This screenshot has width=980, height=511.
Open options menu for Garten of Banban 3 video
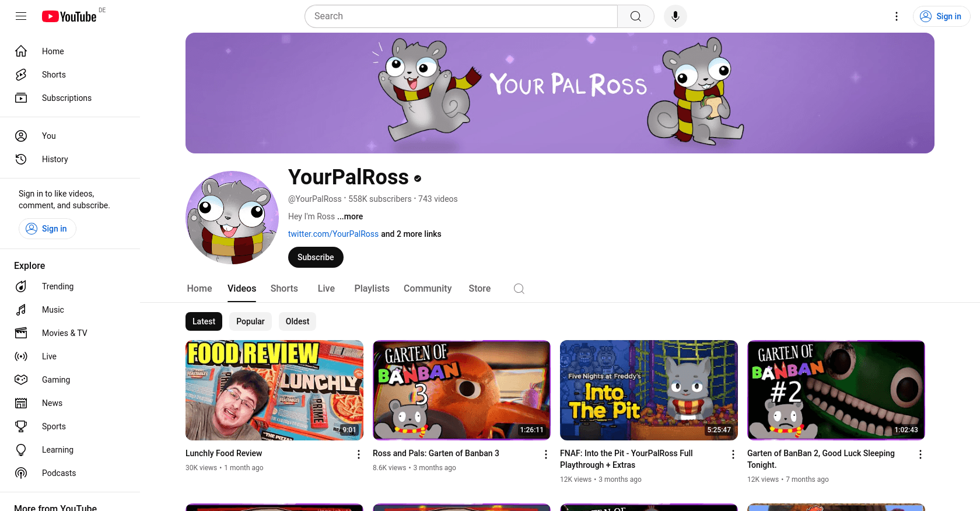[546, 454]
